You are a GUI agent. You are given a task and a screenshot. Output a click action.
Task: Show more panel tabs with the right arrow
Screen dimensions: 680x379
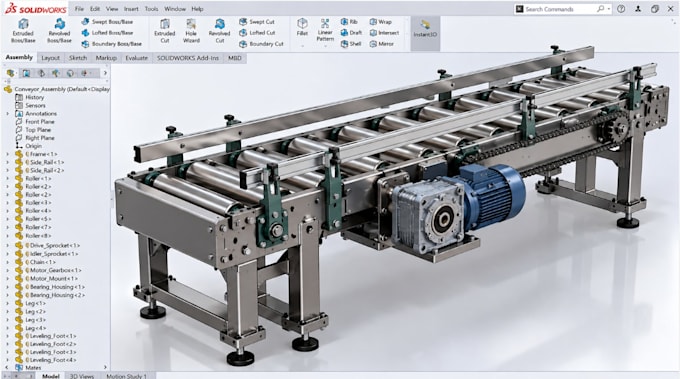105,73
